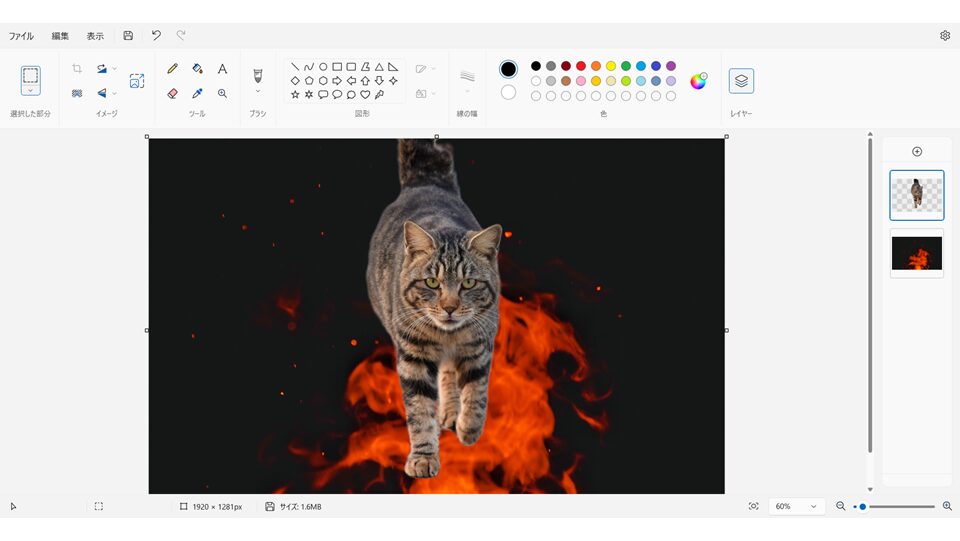Click the zoom out magnifier button
The height and width of the screenshot is (541, 960).
pyautogui.click(x=841, y=506)
